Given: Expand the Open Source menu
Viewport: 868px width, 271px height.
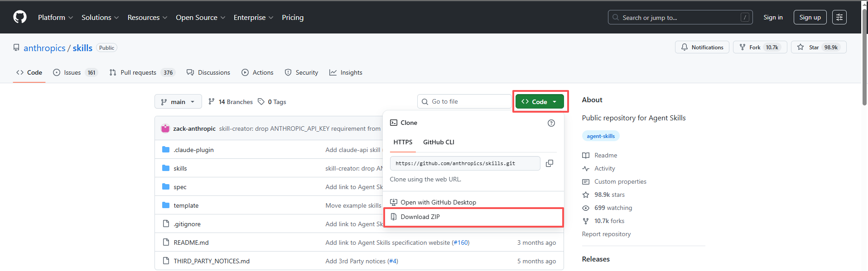Looking at the screenshot, I should pos(200,17).
